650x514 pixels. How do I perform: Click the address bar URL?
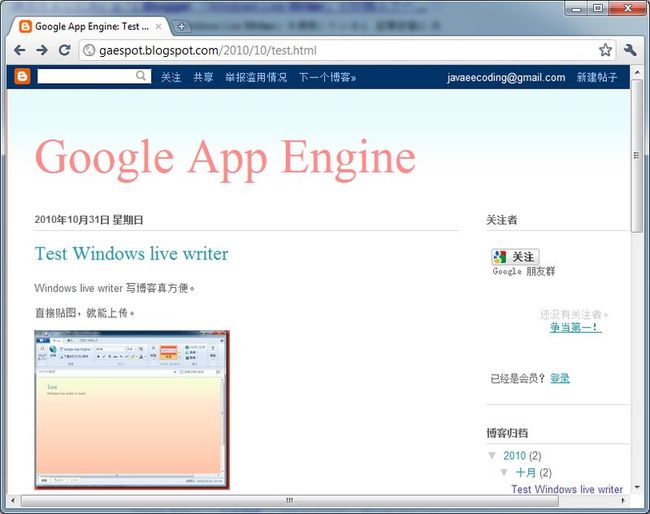[207, 50]
